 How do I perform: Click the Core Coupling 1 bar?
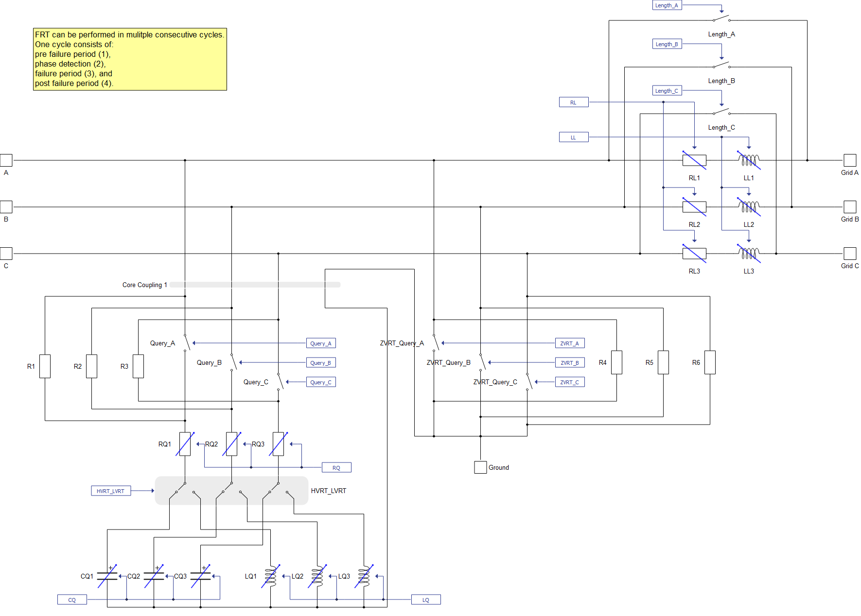255,285
